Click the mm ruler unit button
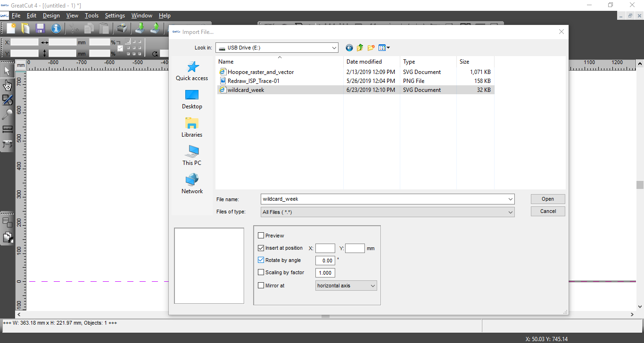The height and width of the screenshot is (343, 644). [21, 65]
